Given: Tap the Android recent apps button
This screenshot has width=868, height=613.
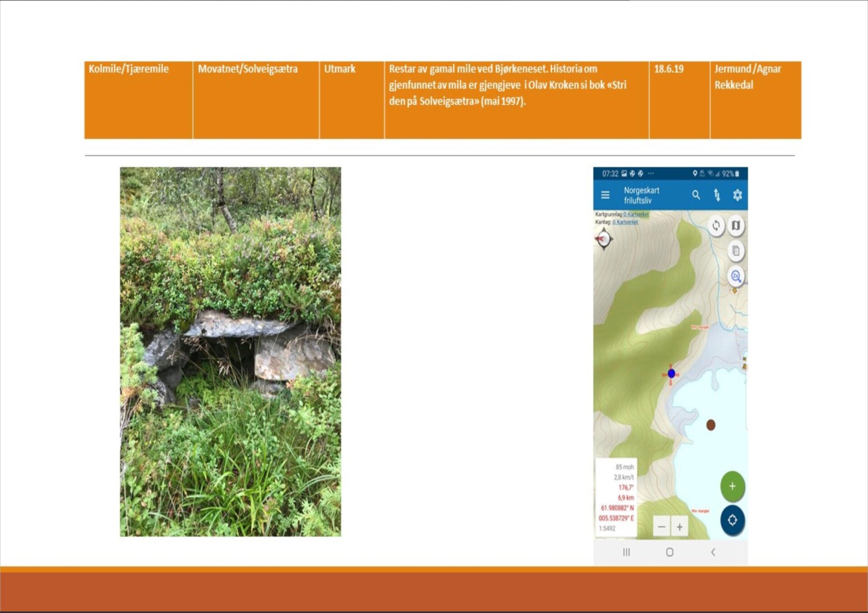Looking at the screenshot, I should point(627,552).
